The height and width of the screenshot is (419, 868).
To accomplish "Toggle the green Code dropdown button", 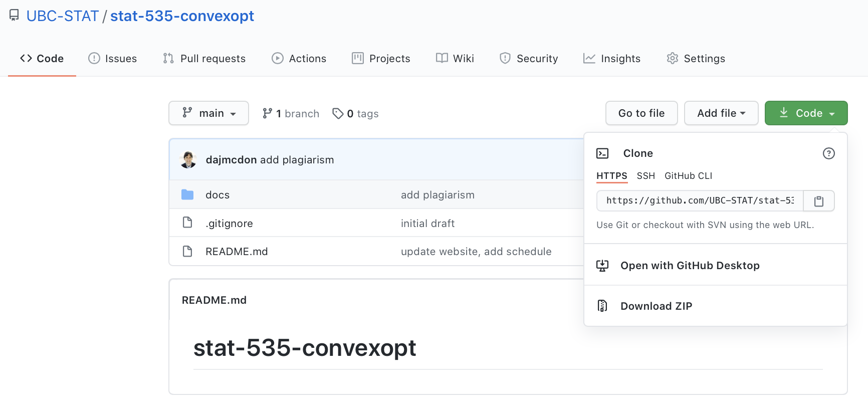I will [806, 113].
